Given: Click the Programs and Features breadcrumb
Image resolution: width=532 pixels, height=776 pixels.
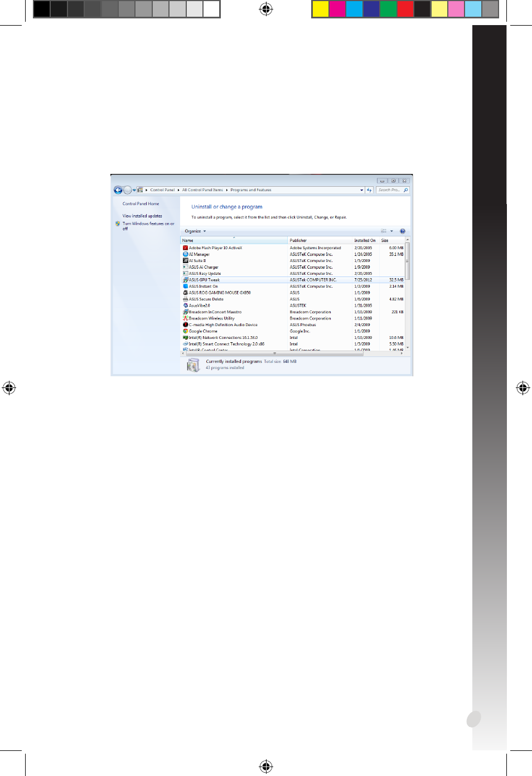Looking at the screenshot, I should tap(251, 190).
